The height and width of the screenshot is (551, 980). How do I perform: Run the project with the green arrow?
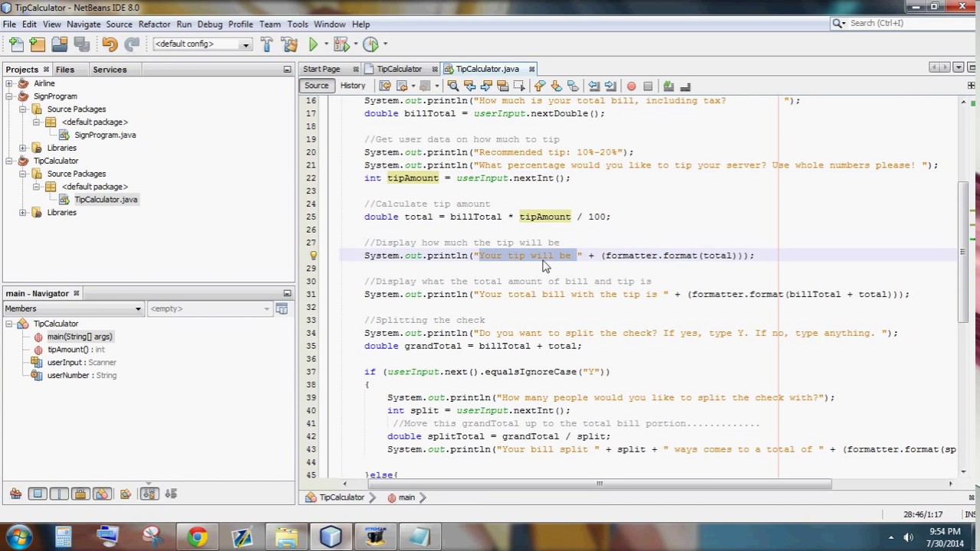click(313, 44)
